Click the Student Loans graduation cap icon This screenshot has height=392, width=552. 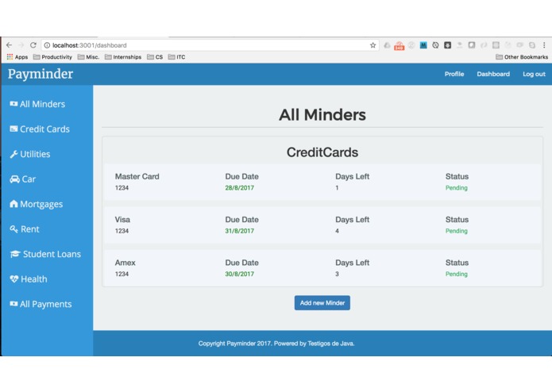15,254
